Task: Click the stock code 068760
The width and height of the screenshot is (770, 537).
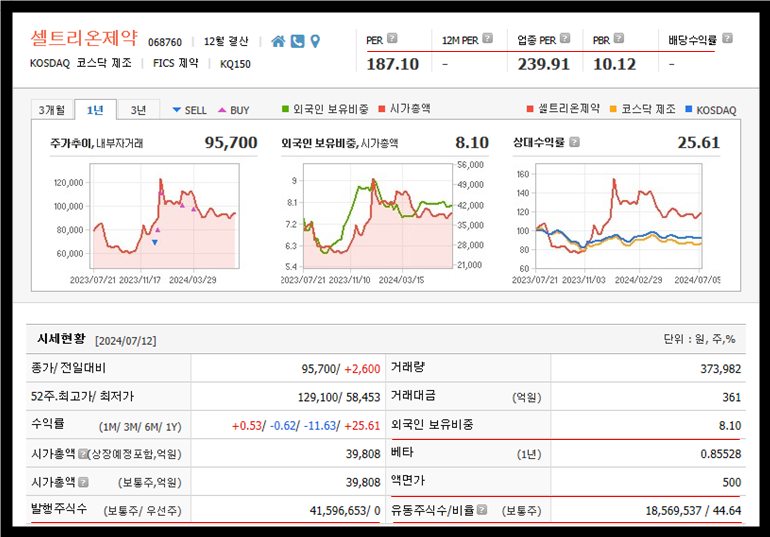Action: tap(165, 42)
